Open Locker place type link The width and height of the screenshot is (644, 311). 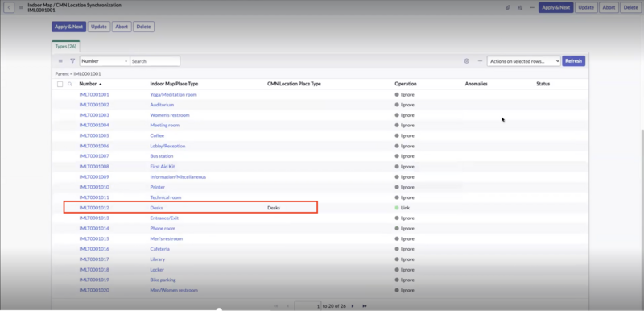(157, 269)
